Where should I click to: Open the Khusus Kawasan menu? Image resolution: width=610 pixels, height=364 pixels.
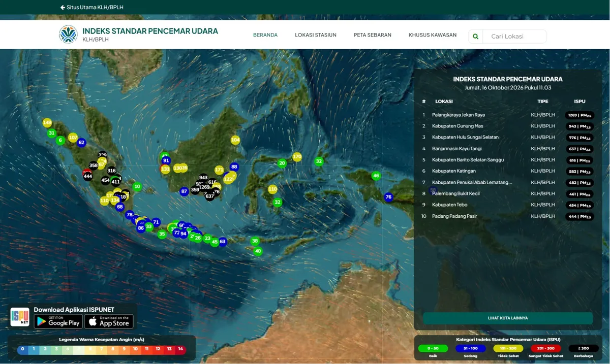[x=433, y=35]
